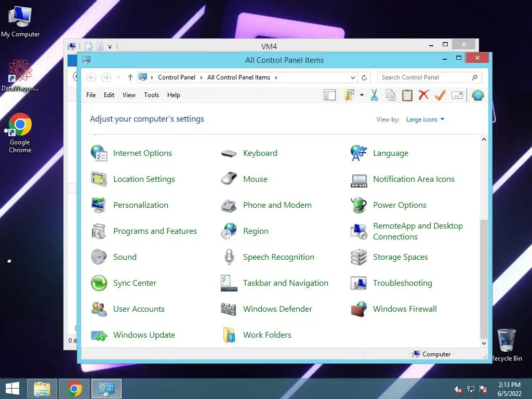532x399 pixels.
Task: Open the Notification Area Icons icon
Action: [358, 180]
